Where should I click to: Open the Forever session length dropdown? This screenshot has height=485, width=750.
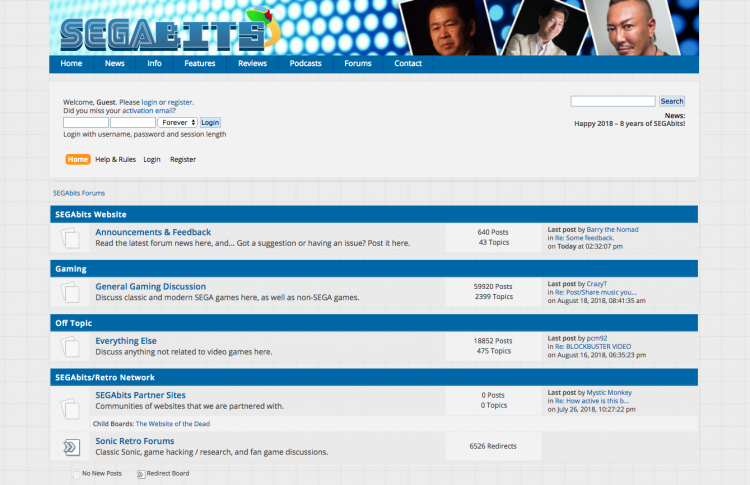[x=177, y=122]
